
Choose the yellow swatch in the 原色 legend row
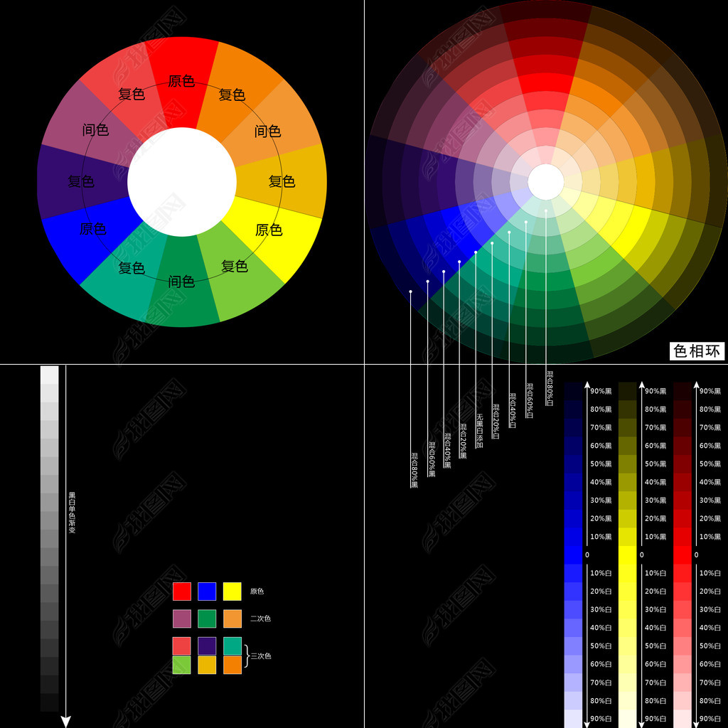pos(232,591)
